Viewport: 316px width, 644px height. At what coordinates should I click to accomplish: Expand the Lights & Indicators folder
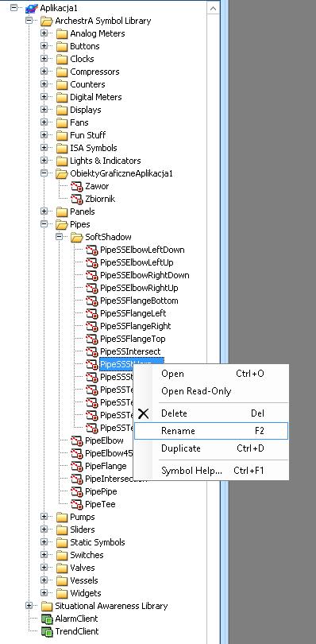point(44,161)
